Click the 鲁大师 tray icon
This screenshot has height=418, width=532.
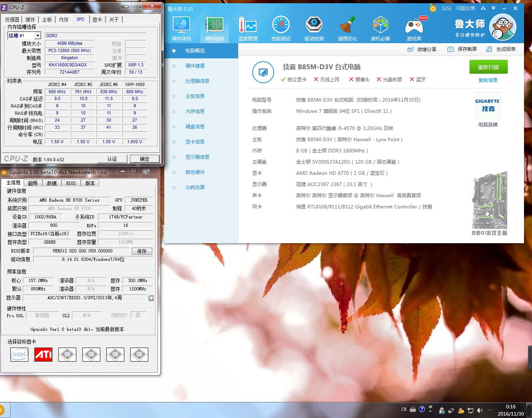442,410
